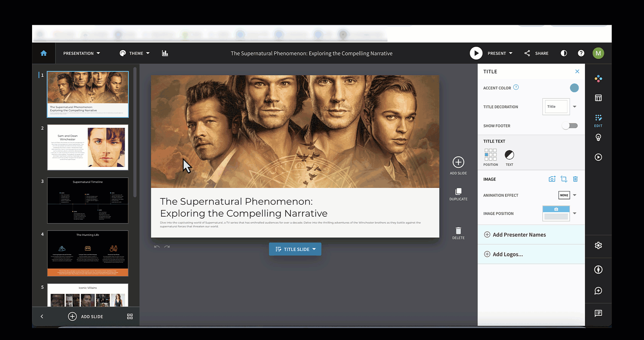Open the help question mark icon
The image size is (644, 340).
click(581, 53)
